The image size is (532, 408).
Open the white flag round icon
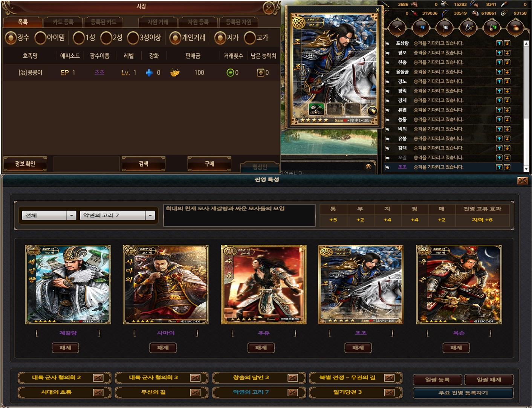[444, 28]
